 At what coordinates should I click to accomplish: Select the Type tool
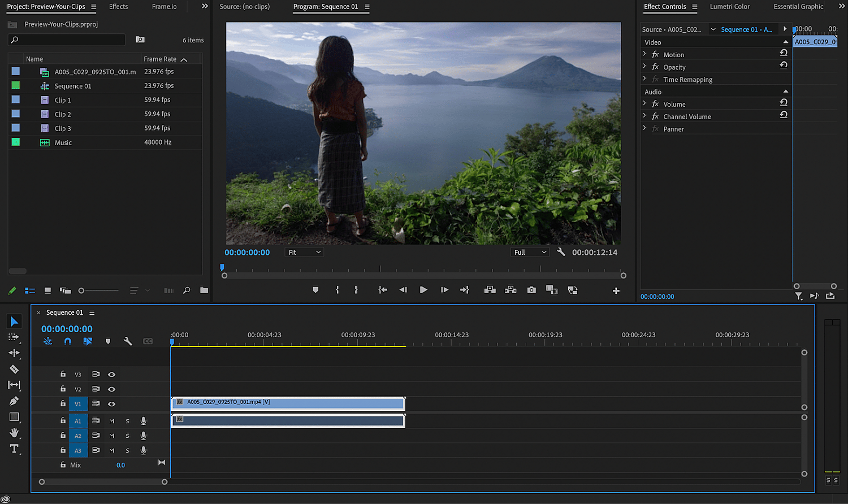tap(14, 449)
